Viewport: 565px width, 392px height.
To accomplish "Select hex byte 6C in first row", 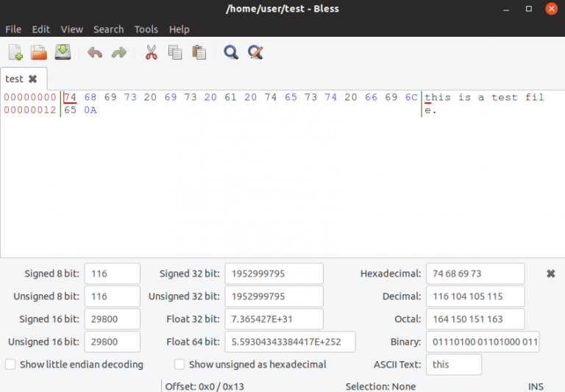I will [x=411, y=97].
